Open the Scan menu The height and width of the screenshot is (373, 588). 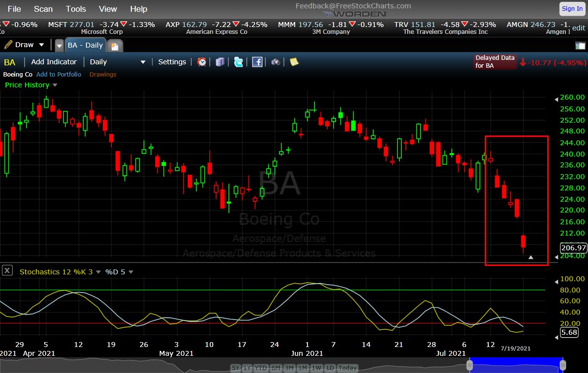click(43, 9)
